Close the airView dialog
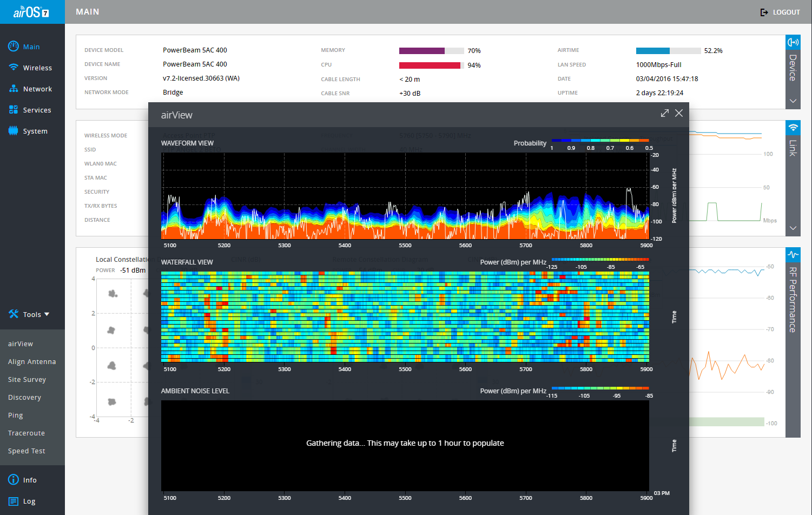The height and width of the screenshot is (515, 812). point(679,113)
